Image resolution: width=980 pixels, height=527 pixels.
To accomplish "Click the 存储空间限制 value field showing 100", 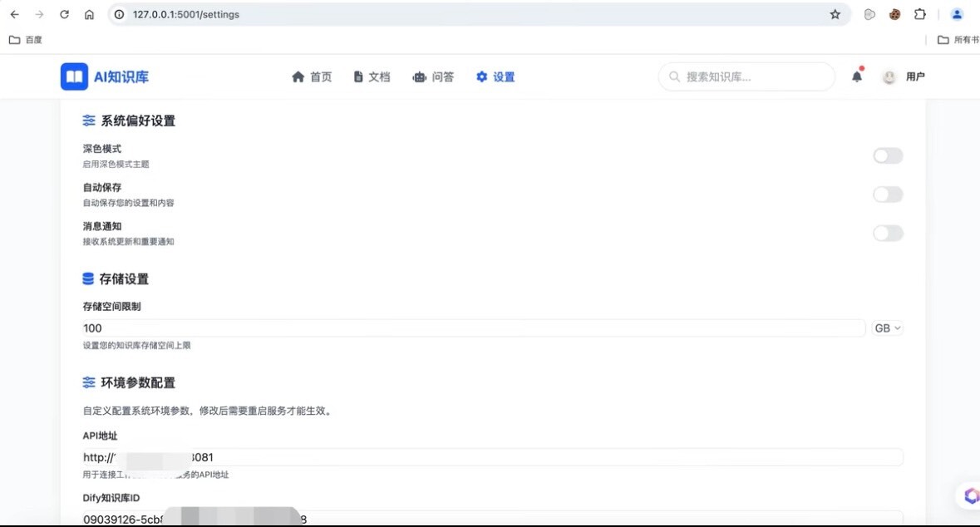I will [474, 328].
